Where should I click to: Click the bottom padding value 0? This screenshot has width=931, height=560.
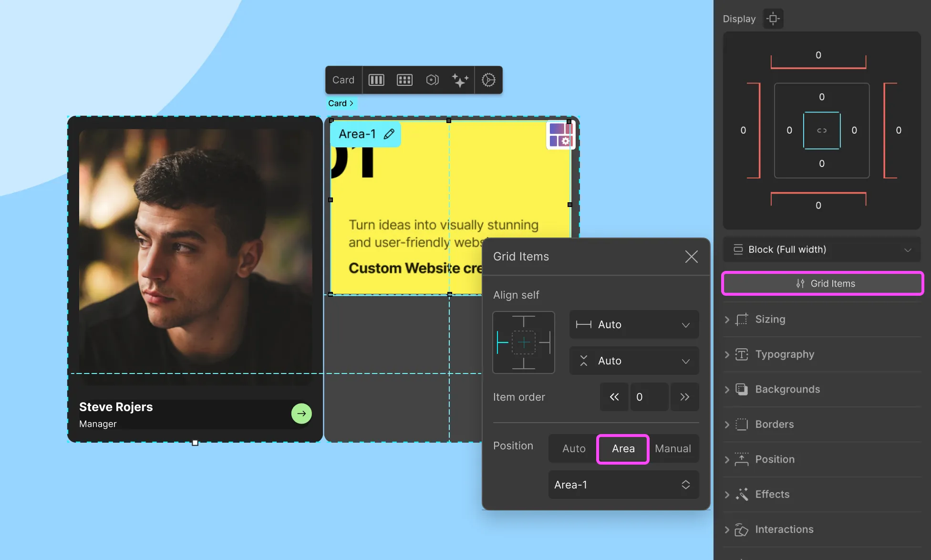coord(822,164)
